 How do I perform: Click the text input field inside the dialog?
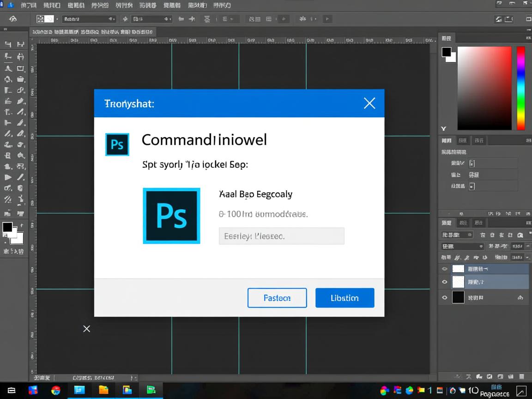coord(281,236)
